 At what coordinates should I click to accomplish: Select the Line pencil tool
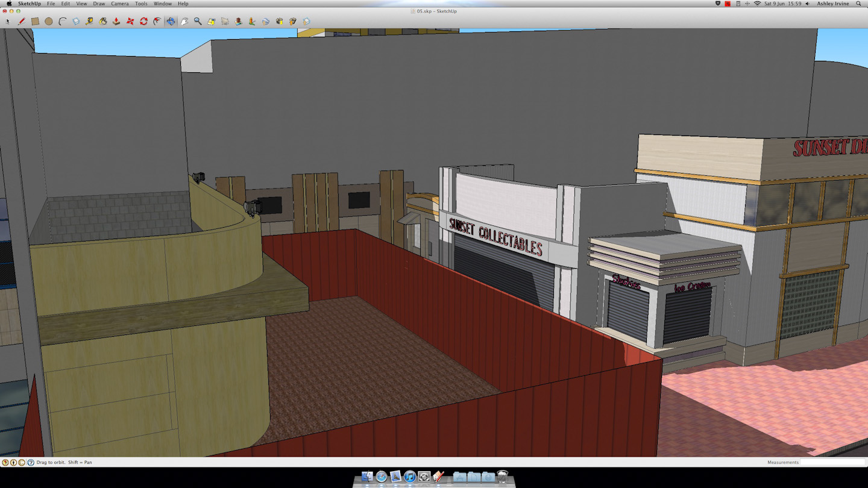coord(22,21)
